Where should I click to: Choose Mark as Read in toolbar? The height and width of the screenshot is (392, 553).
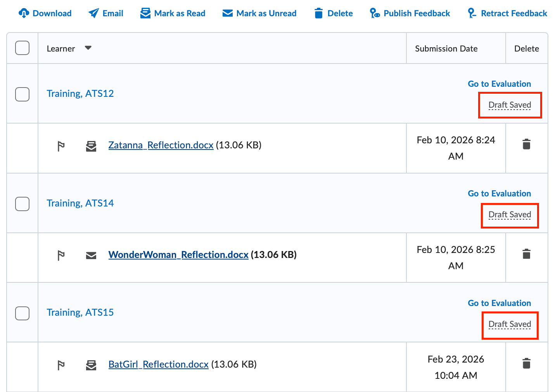coord(173,14)
